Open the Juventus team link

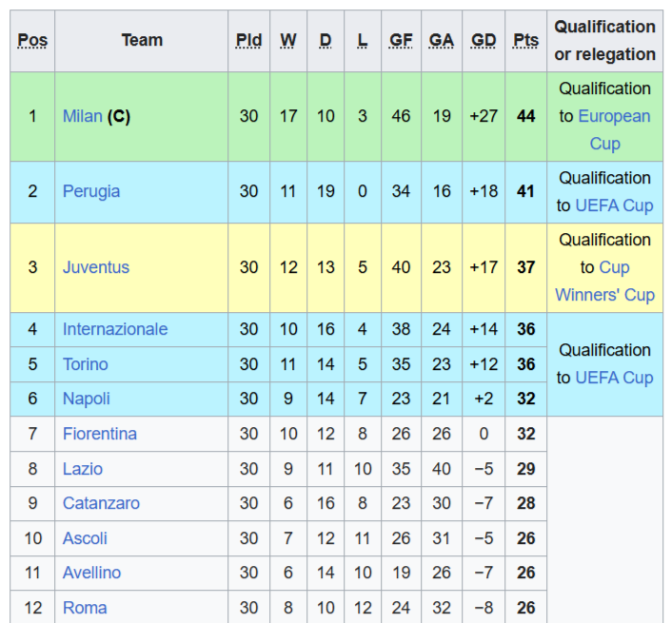coord(96,267)
